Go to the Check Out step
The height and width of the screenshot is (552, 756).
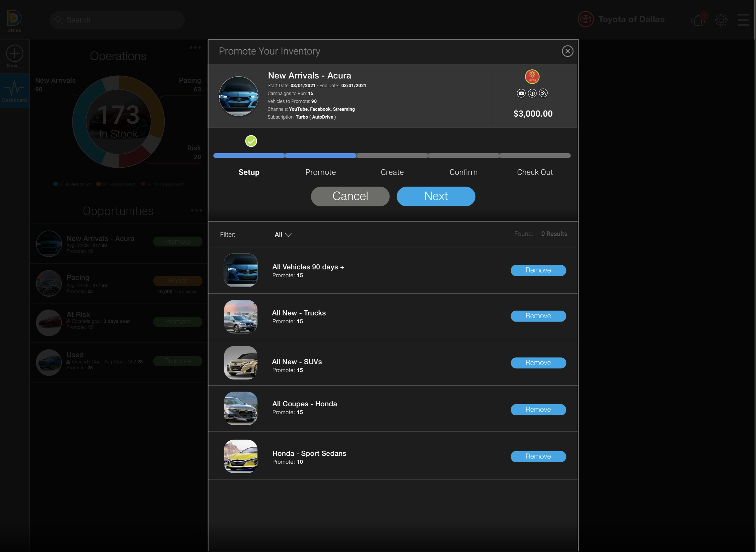coord(535,172)
